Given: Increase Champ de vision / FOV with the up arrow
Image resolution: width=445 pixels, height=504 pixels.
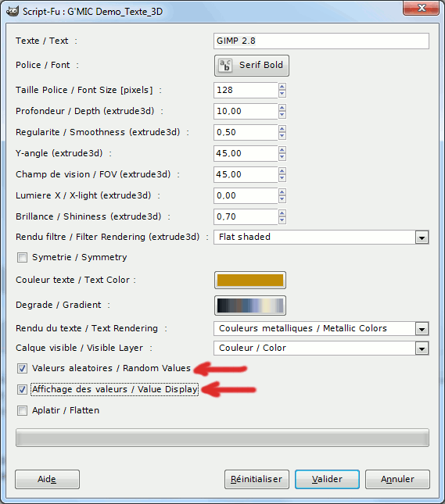Looking at the screenshot, I should (x=282, y=171).
